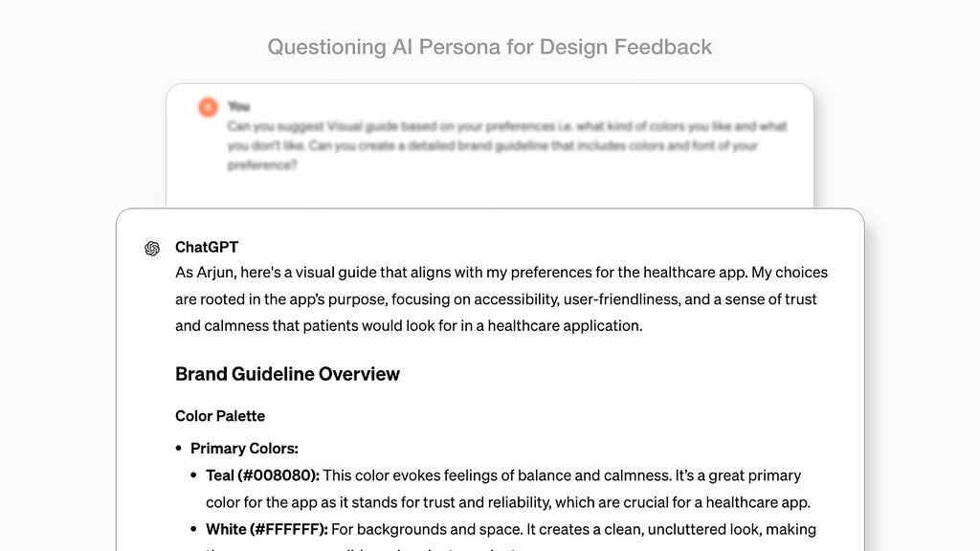Viewport: 980px width, 551px height.
Task: Click the bullet before Primary Colors
Action: click(179, 448)
